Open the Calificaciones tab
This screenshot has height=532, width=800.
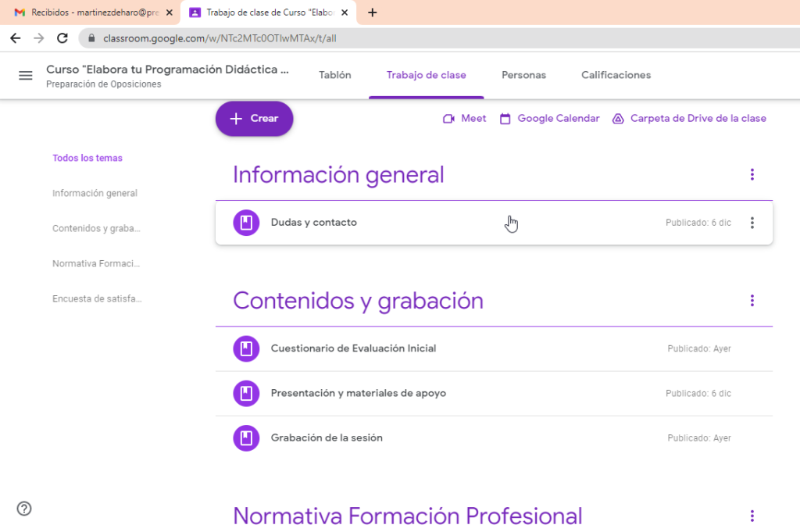(616, 75)
